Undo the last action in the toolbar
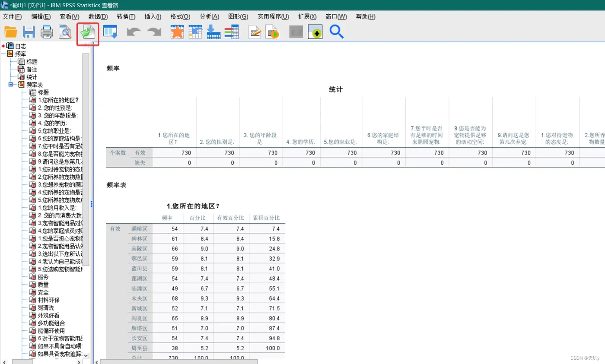The height and width of the screenshot is (364, 605). tap(134, 32)
